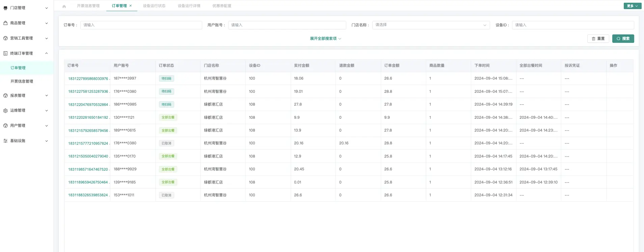Select 开票信息管理 in the sidebar submenu

[27, 81]
